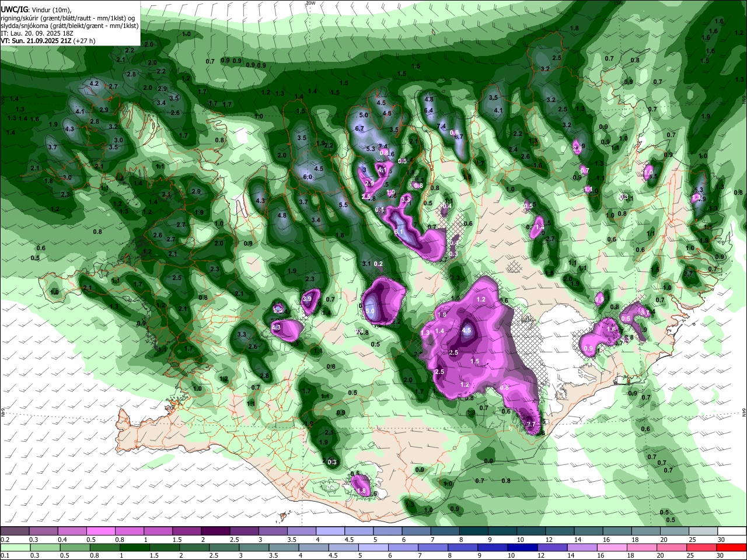Select the first dusky purple snow swatch after 0.2

point(14,531)
